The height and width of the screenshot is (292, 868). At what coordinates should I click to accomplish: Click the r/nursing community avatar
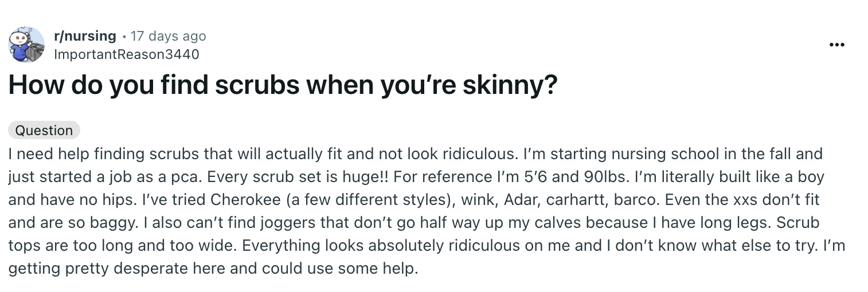coord(26,45)
